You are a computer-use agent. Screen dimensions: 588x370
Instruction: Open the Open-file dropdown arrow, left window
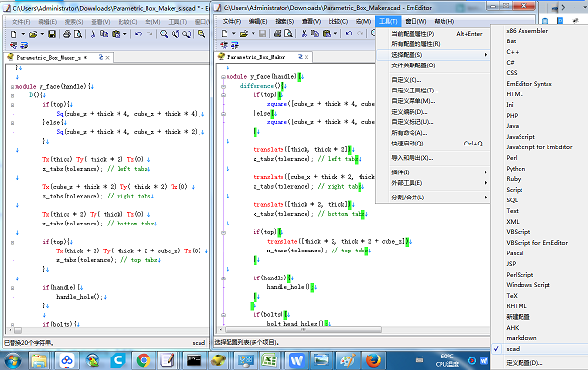pyautogui.click(x=42, y=34)
